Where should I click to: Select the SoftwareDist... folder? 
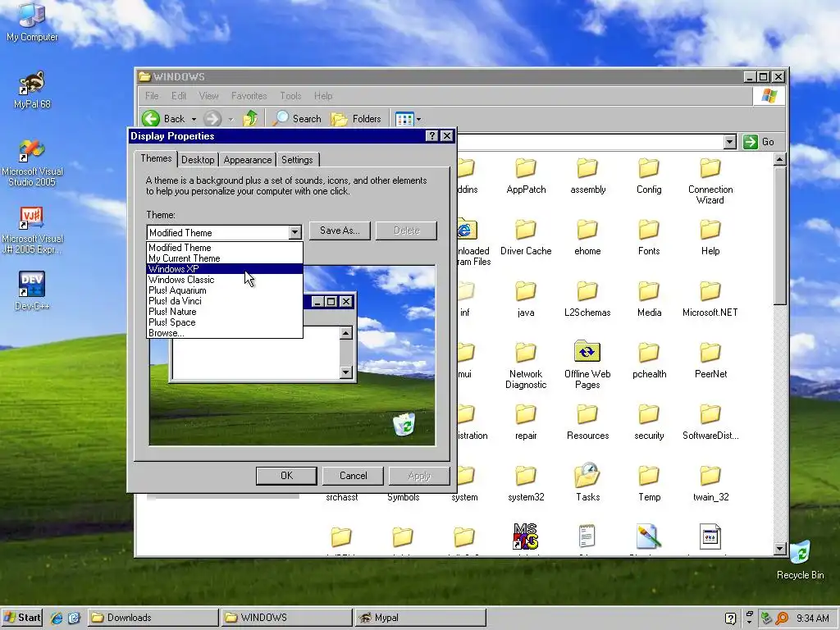(x=710, y=422)
